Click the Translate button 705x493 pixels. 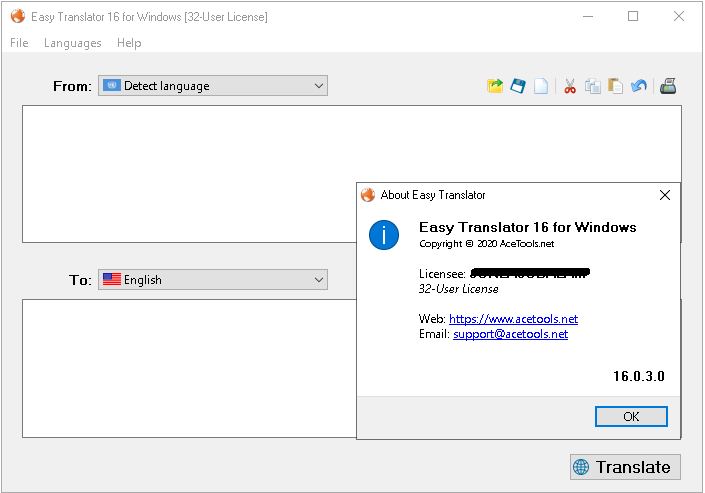point(625,467)
